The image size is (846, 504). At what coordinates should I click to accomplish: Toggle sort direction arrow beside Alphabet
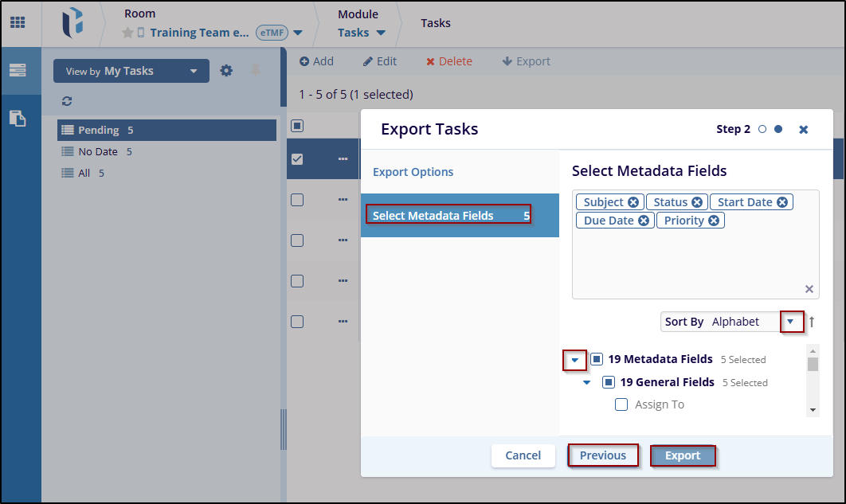(812, 322)
